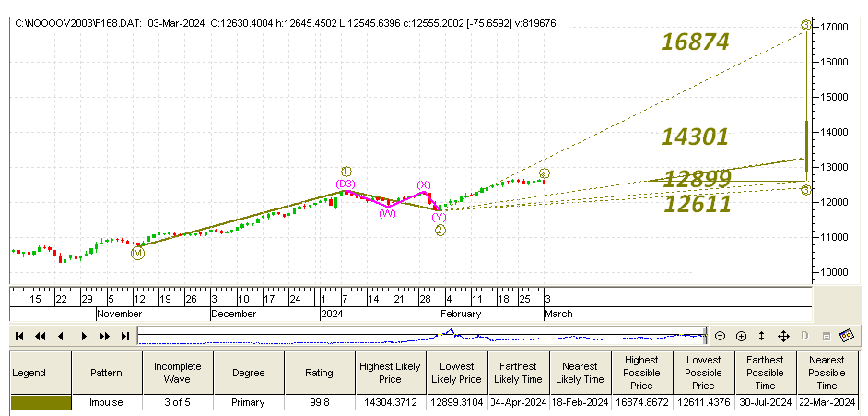The width and height of the screenshot is (868, 416).
Task: Click inside the overview navigator chart strip
Action: point(422,336)
